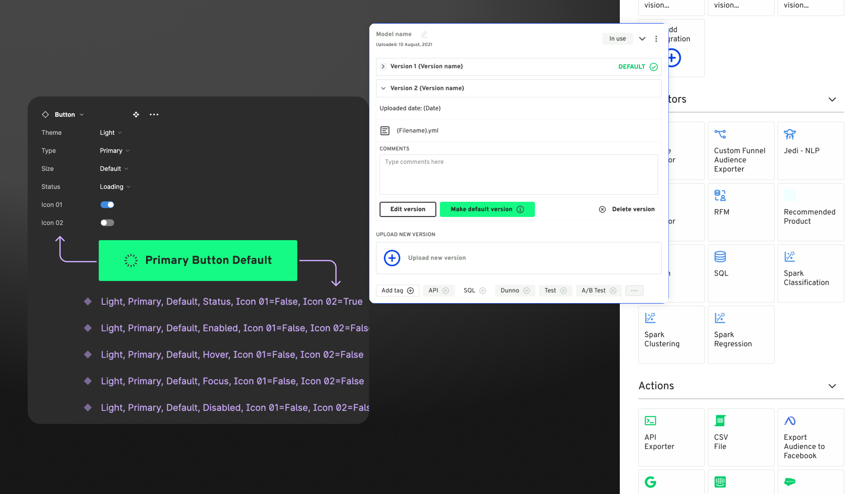Click the loading spinner on Primary Button Default
The width and height of the screenshot is (868, 494).
click(131, 261)
